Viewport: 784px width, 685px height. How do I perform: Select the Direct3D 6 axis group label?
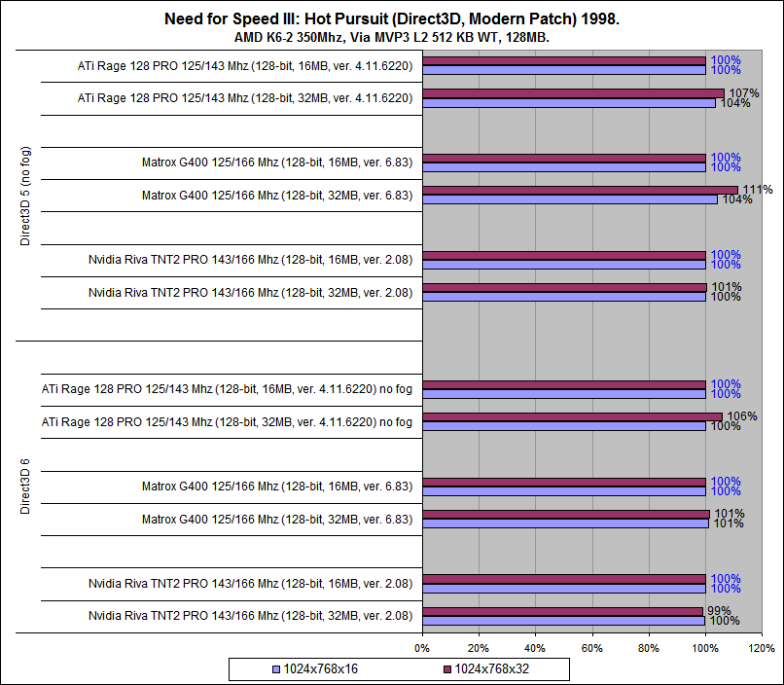click(x=25, y=487)
